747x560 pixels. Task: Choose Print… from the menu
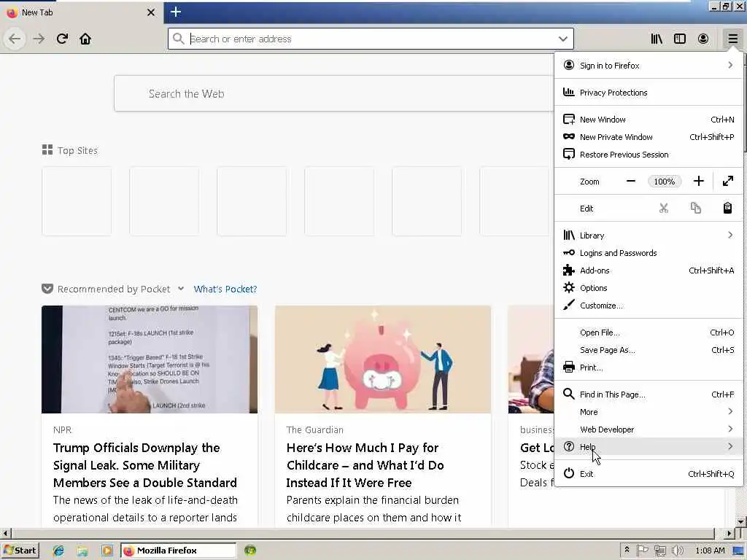pos(649,367)
